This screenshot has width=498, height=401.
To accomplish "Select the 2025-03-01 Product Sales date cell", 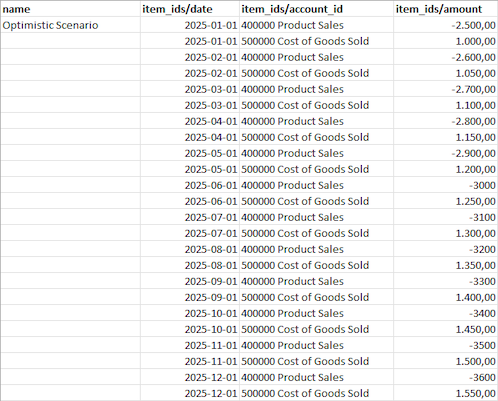I will (190, 89).
